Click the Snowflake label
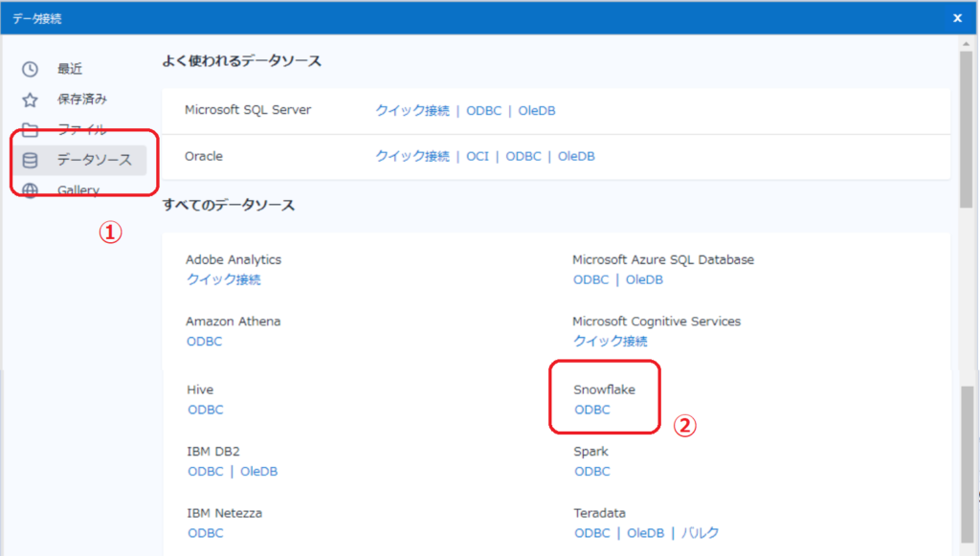This screenshot has width=980, height=556. click(x=605, y=389)
